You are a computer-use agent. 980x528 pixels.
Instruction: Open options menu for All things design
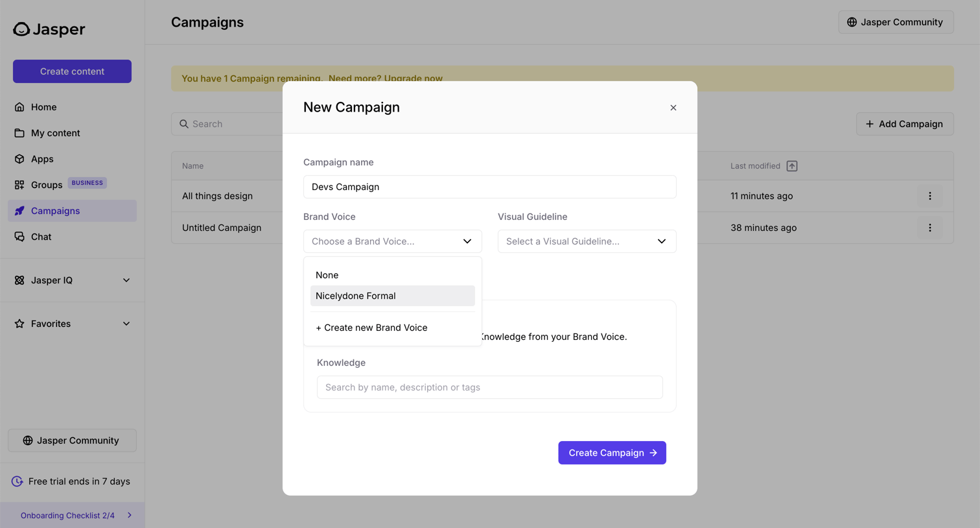(930, 196)
